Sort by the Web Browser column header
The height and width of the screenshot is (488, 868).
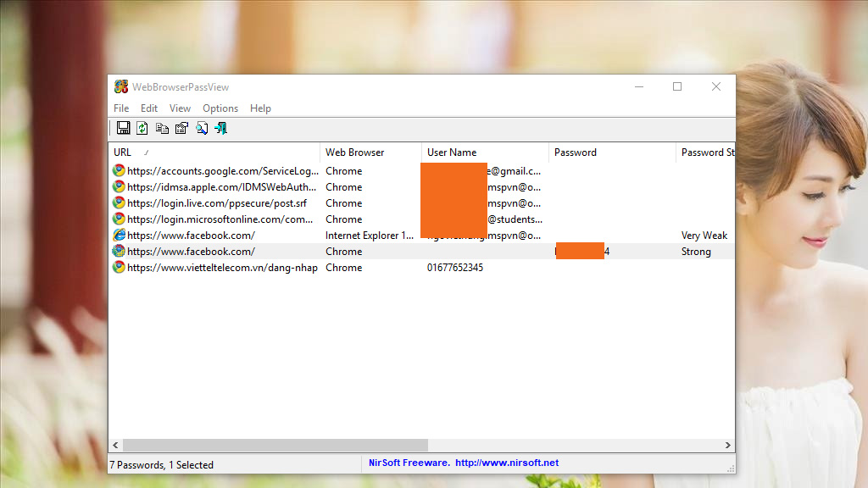(x=370, y=152)
